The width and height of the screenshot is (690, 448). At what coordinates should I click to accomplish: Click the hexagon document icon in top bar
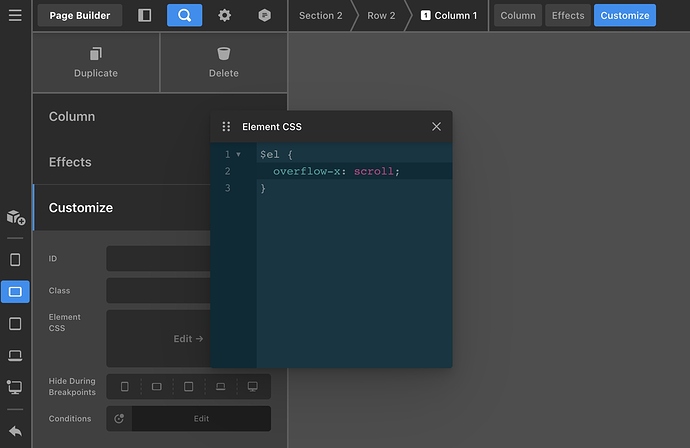pos(264,16)
